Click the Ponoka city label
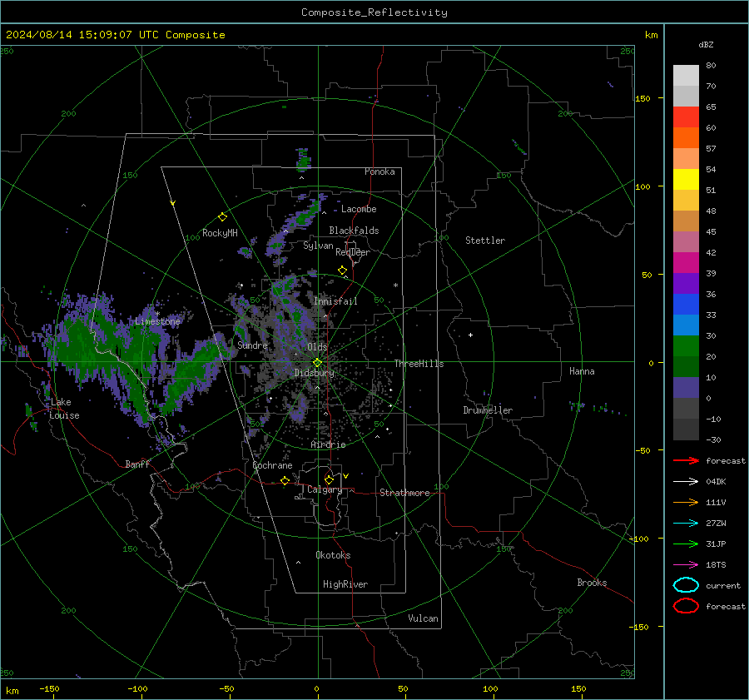This screenshot has width=749, height=700. pyautogui.click(x=379, y=171)
